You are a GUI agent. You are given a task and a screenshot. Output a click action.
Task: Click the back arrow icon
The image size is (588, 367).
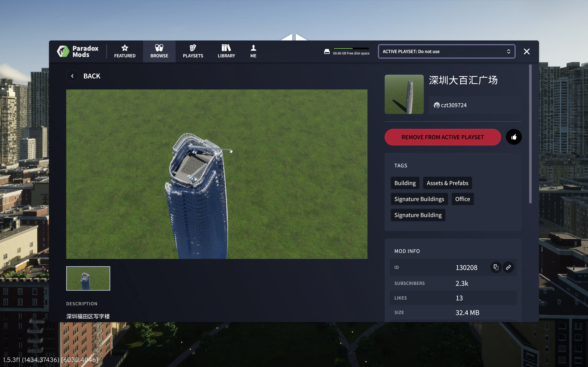pyautogui.click(x=72, y=76)
